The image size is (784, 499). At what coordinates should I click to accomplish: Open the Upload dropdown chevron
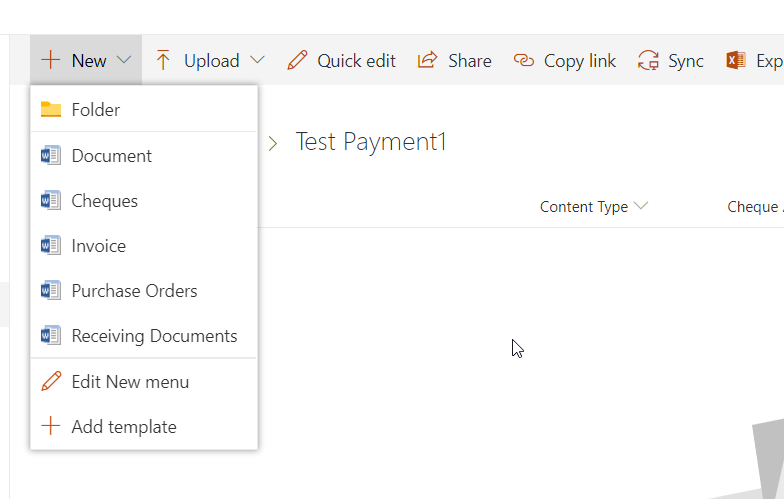257,60
